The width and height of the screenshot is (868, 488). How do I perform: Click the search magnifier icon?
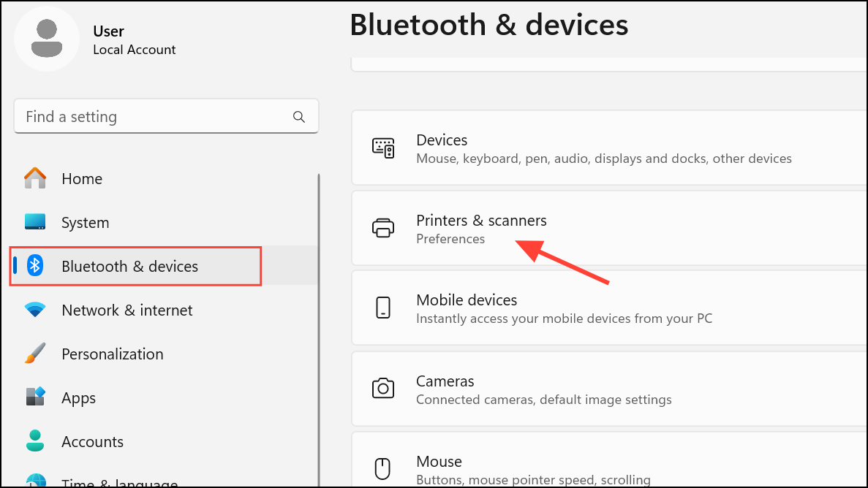pyautogui.click(x=299, y=117)
